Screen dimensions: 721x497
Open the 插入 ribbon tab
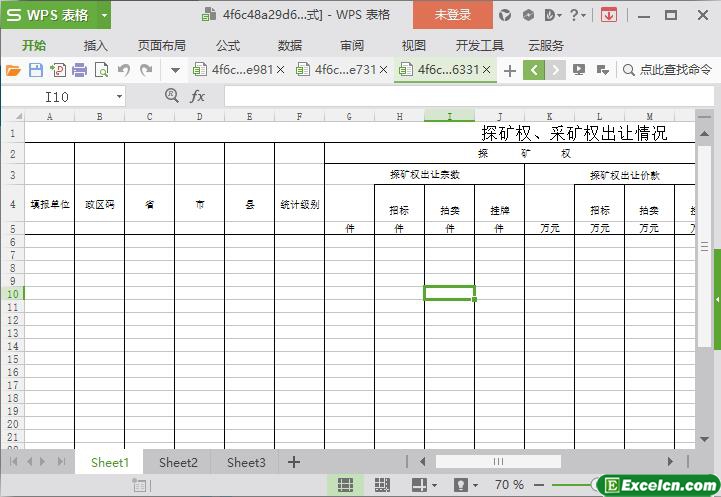pos(95,46)
